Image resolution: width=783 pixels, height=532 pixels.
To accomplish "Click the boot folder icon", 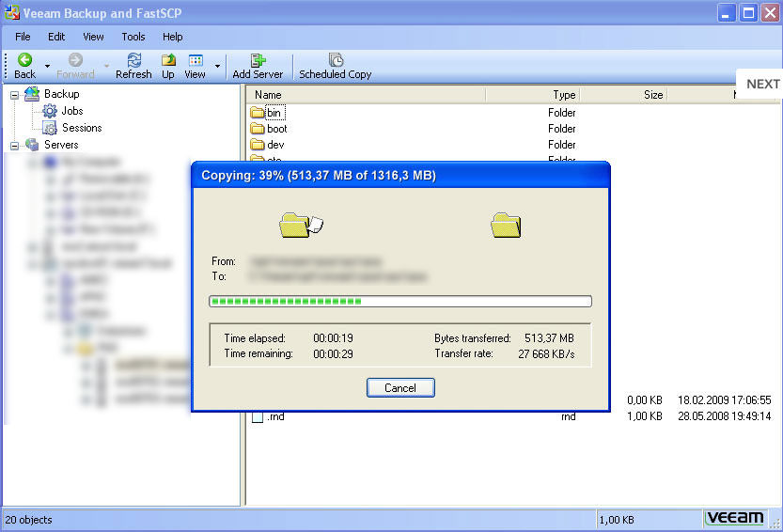I will (258, 128).
